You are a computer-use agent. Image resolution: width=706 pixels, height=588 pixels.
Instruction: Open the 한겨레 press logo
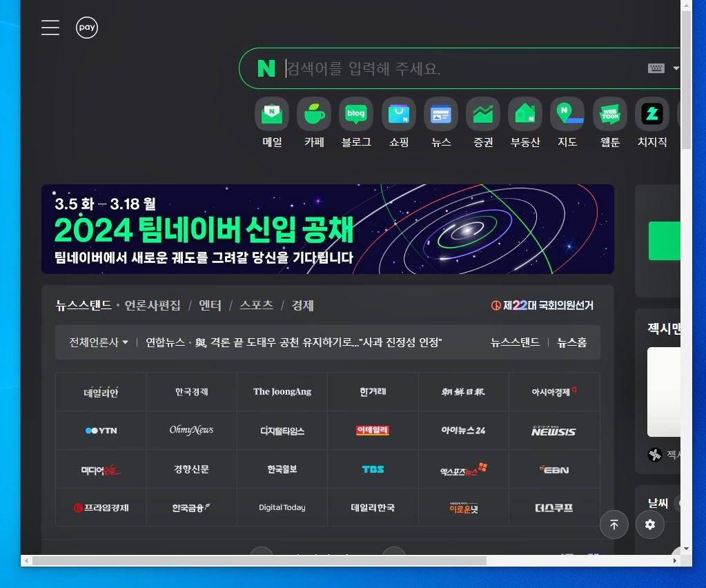[x=373, y=392]
